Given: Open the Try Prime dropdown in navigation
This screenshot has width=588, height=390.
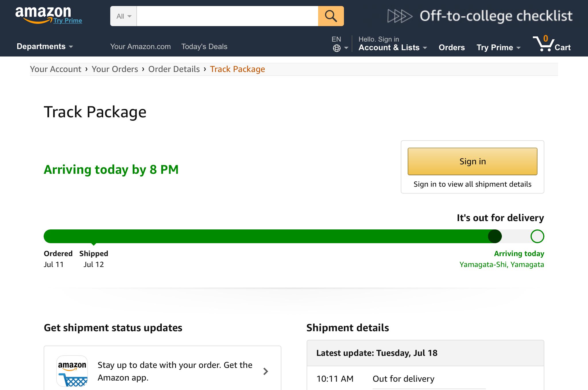Looking at the screenshot, I should pos(498,48).
